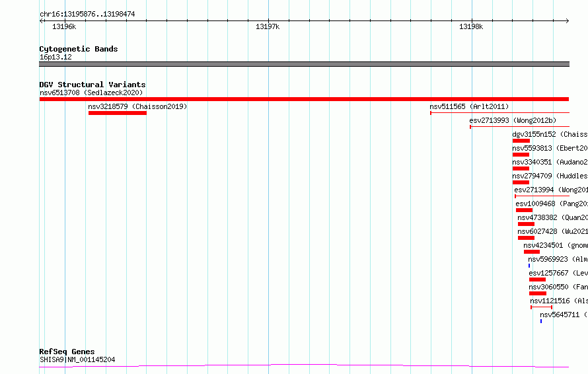The image size is (588, 374).
Task: Click the nsv6513708 (Sedlazeck2020) variant label
Action: click(91, 93)
